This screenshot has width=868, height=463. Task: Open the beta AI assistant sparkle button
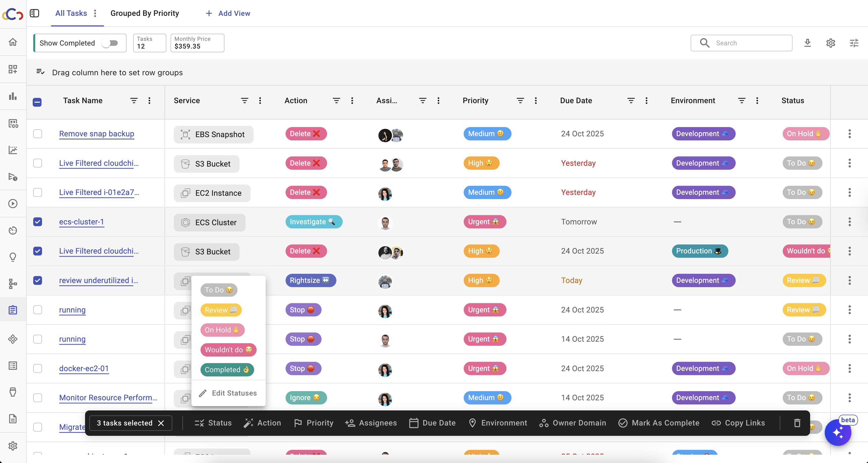pos(838,432)
